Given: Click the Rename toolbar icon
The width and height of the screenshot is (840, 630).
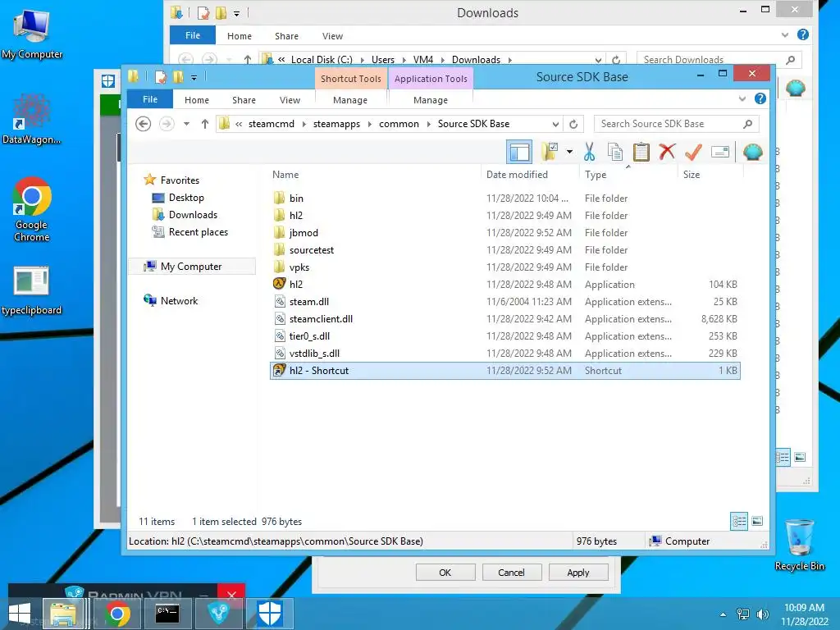Looking at the screenshot, I should pyautogui.click(x=720, y=152).
